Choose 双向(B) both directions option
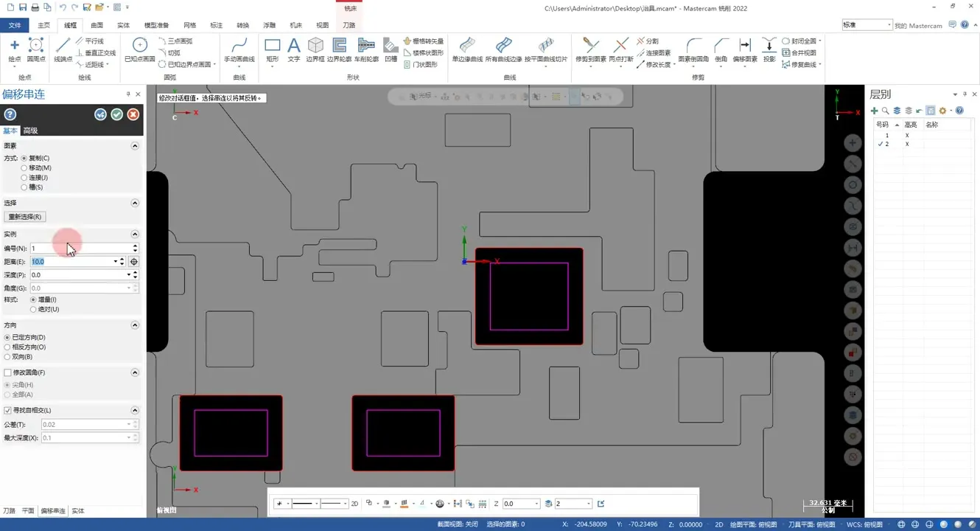 7,357
